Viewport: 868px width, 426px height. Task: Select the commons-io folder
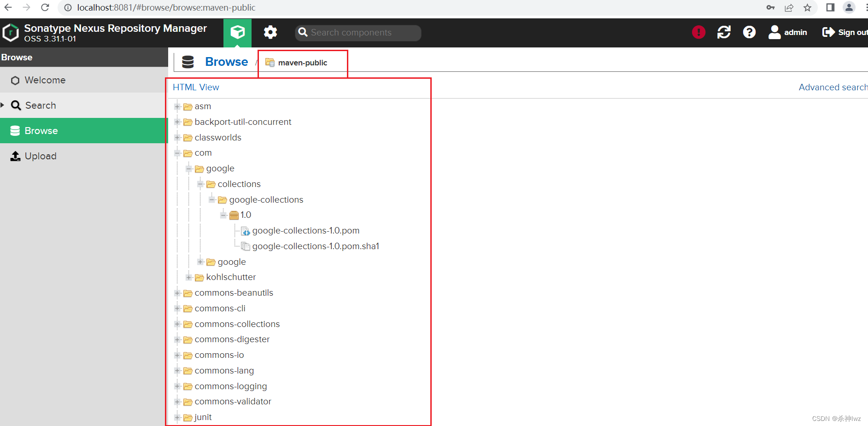[219, 355]
